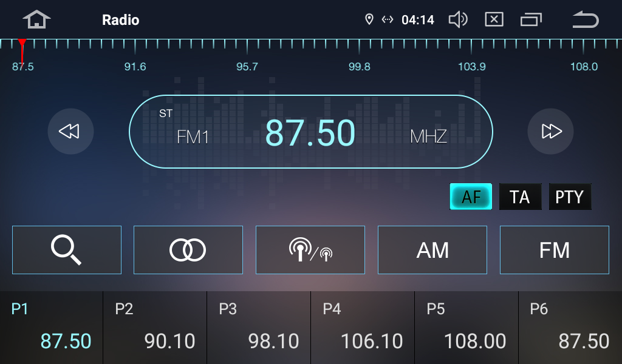This screenshot has width=622, height=364.
Task: Tap the 87.50 MHz frequency display
Action: coord(310,132)
